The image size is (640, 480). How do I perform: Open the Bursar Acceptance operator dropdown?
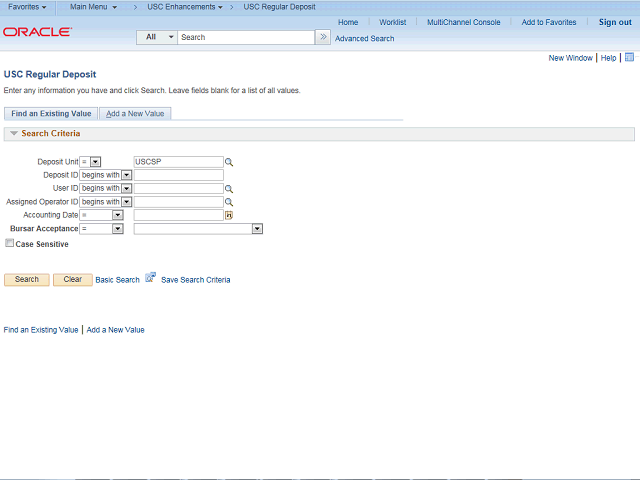tap(118, 229)
